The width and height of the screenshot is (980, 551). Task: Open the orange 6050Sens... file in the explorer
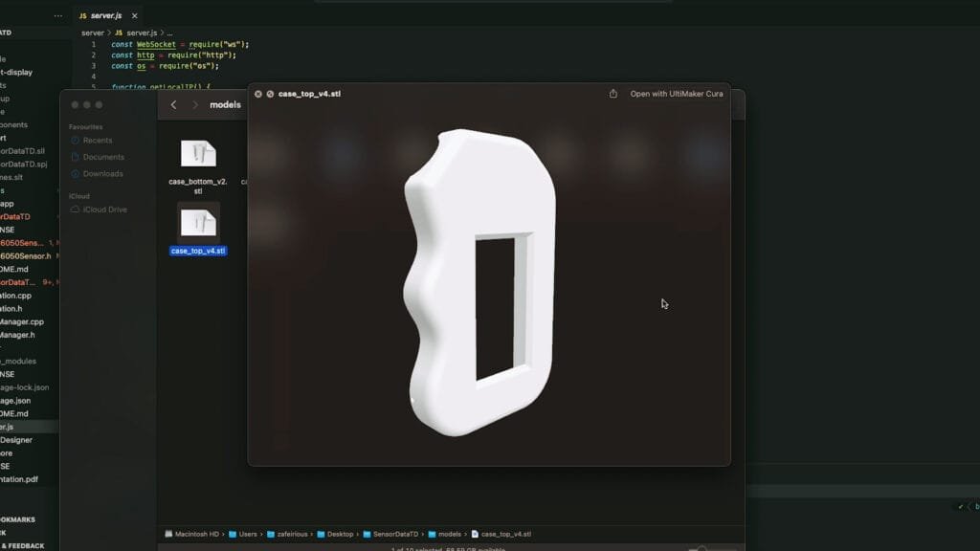tap(22, 243)
